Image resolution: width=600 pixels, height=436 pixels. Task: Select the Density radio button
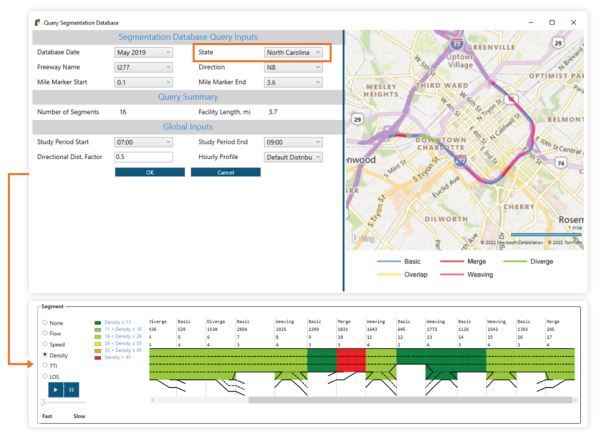[44, 355]
